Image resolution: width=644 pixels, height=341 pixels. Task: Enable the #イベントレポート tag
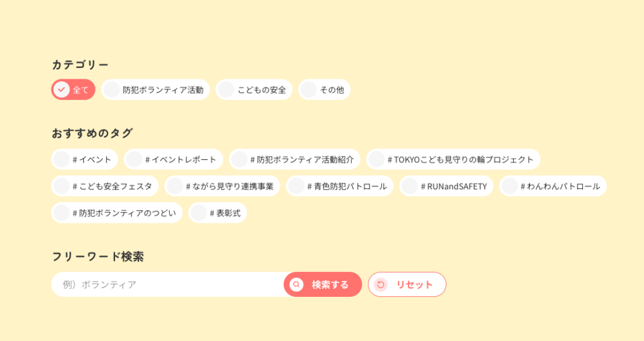click(x=173, y=159)
